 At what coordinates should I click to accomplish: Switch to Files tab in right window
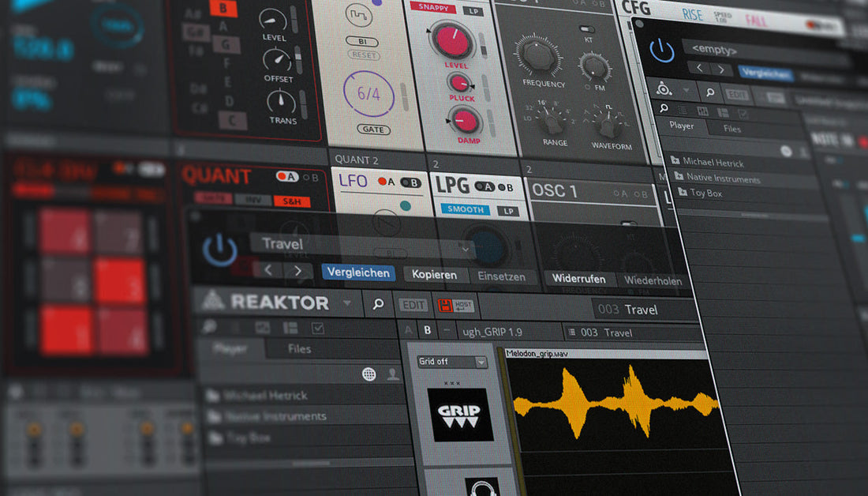731,129
